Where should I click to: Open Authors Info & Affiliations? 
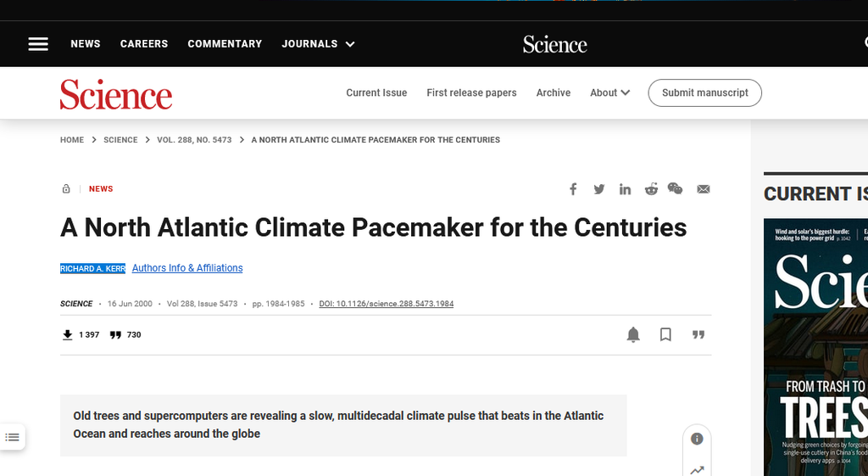point(187,267)
